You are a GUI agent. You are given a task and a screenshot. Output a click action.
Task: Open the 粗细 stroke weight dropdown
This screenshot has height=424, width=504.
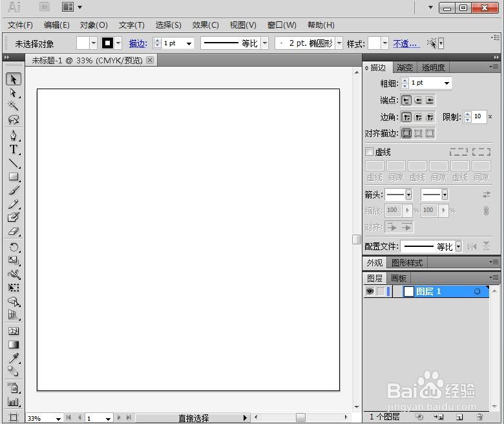[446, 83]
